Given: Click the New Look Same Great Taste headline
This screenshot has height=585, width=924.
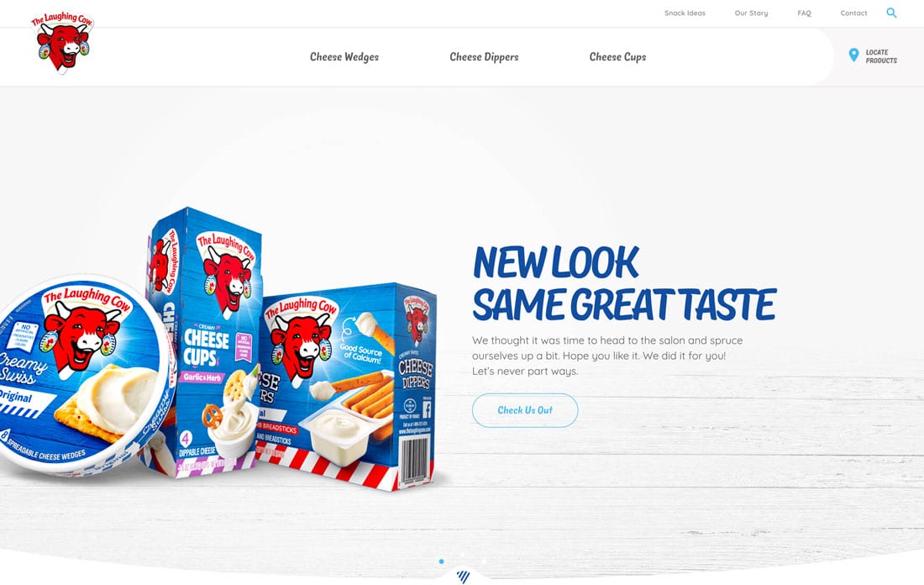Looking at the screenshot, I should 624,283.
